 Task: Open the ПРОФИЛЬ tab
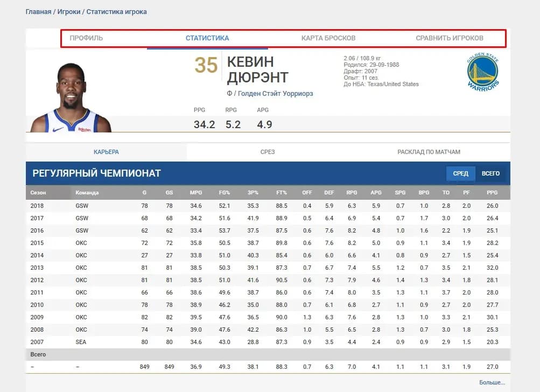(x=86, y=38)
